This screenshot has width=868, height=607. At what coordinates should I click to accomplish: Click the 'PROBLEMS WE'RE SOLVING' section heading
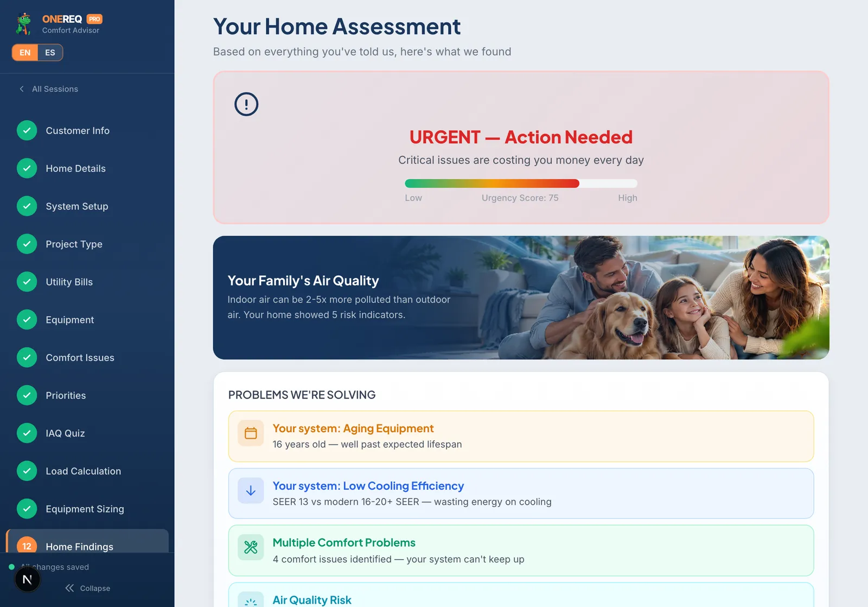click(x=302, y=395)
